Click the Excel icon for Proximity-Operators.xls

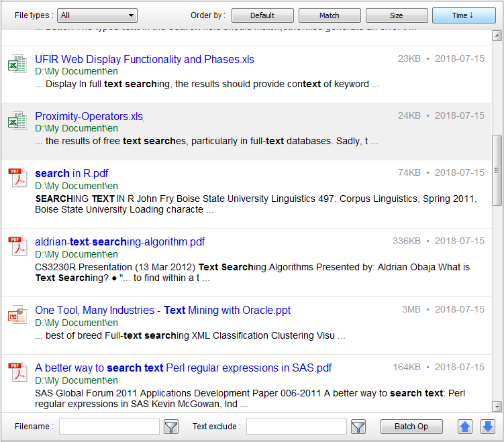17,122
